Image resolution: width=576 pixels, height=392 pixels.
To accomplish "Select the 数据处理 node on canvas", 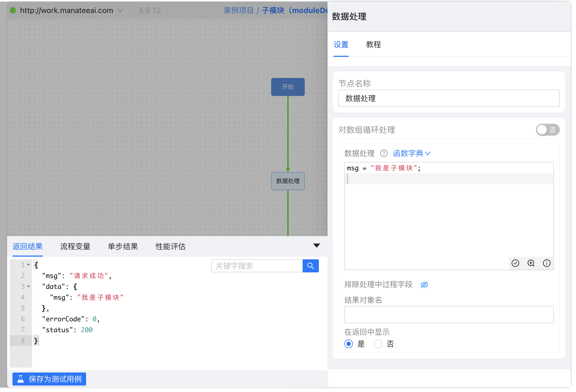I will pos(288,181).
